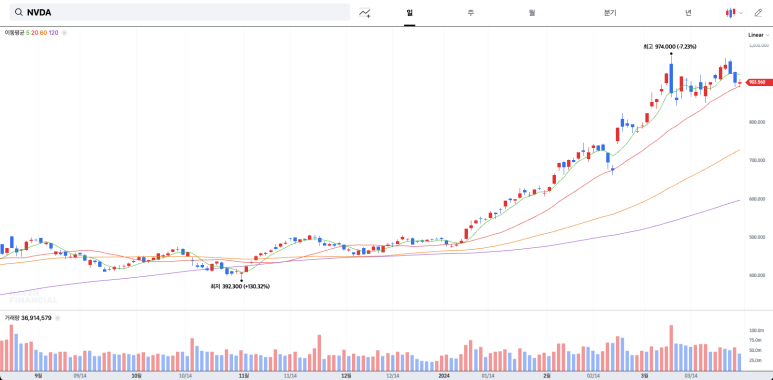Image resolution: width=773 pixels, height=380 pixels.
Task: Click the purple 120-day average number
Action: pyautogui.click(x=53, y=33)
